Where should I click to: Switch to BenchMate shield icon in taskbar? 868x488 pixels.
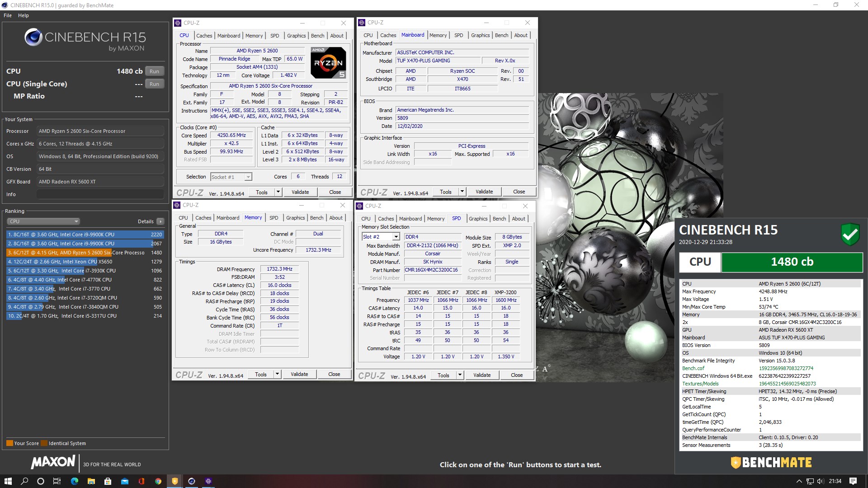coord(175,481)
